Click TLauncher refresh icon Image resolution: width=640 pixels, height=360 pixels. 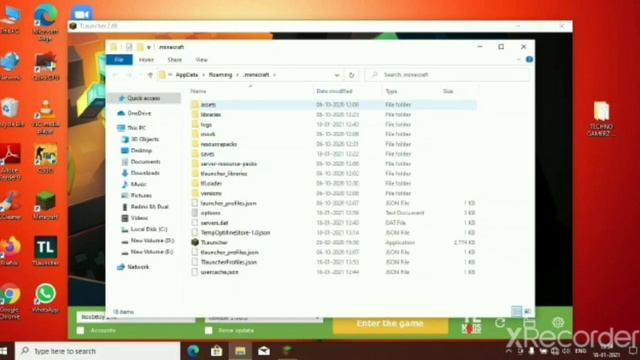coord(500,323)
